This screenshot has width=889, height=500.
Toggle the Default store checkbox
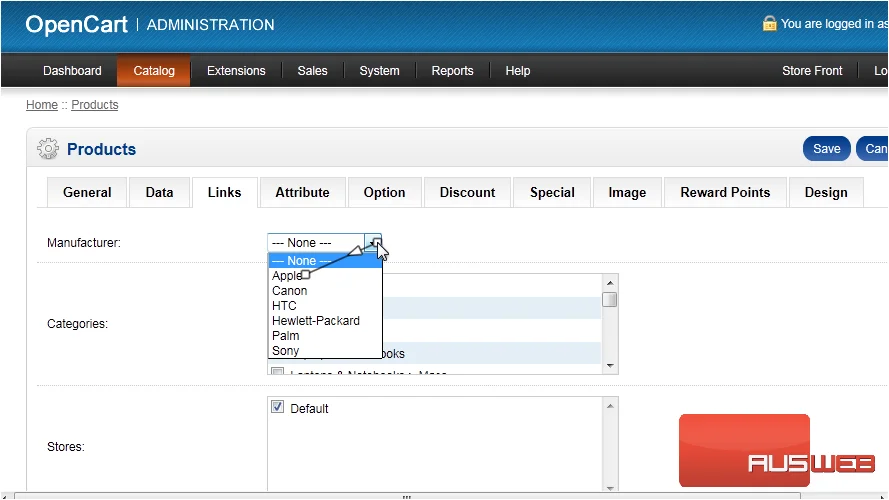277,407
